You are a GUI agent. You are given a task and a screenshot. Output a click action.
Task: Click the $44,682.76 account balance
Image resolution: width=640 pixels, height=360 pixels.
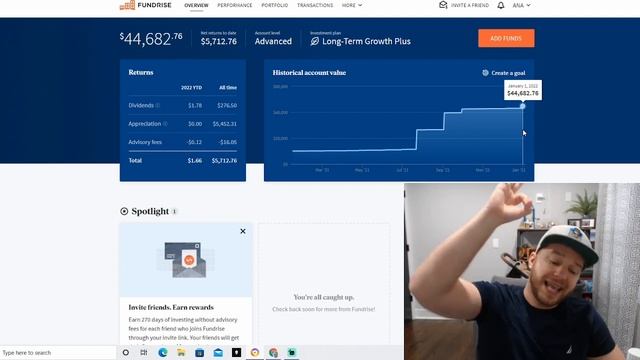point(151,39)
